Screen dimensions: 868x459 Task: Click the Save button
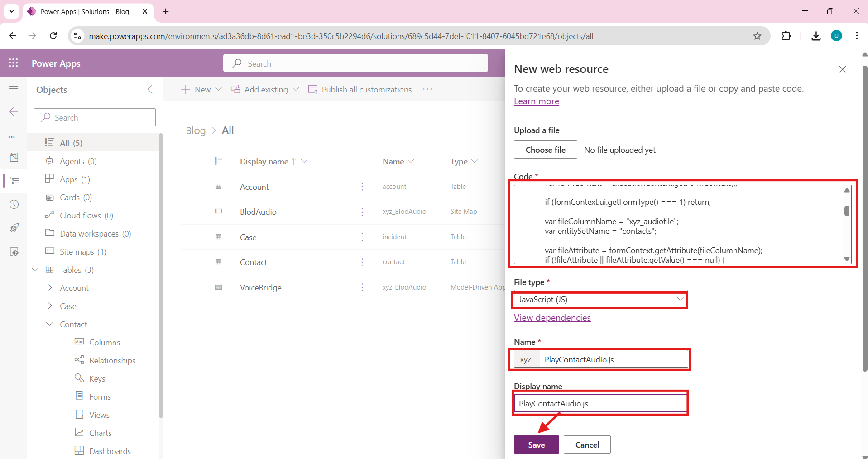536,445
